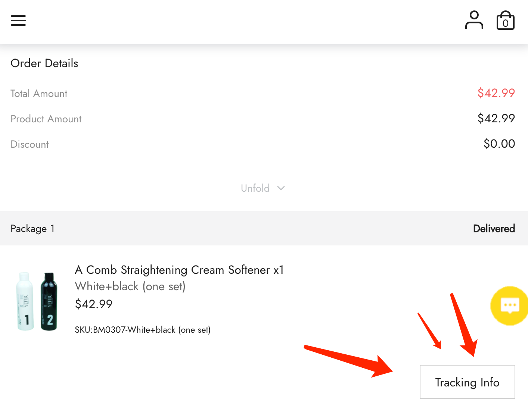
Task: Click the $0.00 discount value
Action: coord(499,144)
